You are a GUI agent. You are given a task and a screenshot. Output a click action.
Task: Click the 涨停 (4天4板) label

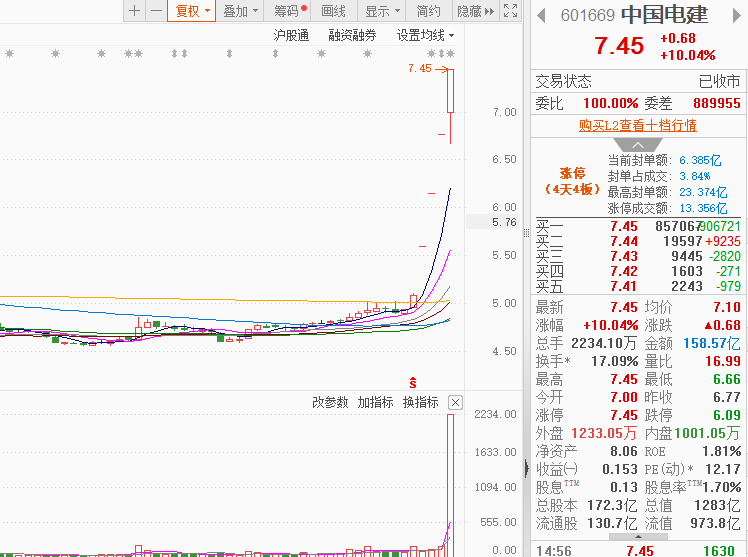tap(572, 181)
